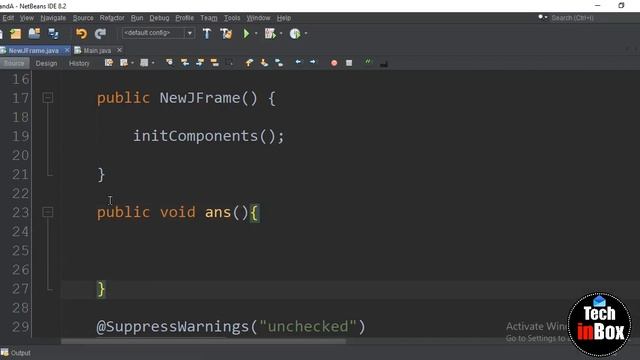
Task: Collapse the ans method code fold
Action: point(48,212)
